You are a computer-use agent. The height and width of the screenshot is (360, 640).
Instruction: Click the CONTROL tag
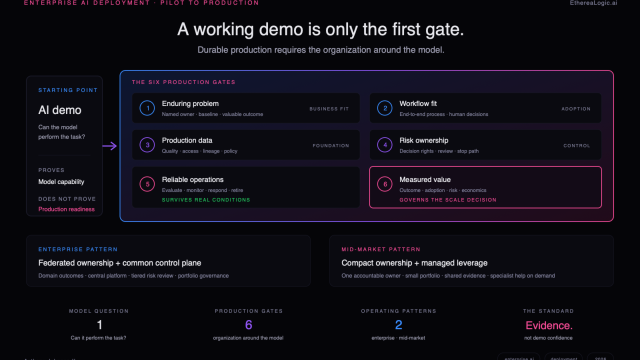click(x=577, y=146)
